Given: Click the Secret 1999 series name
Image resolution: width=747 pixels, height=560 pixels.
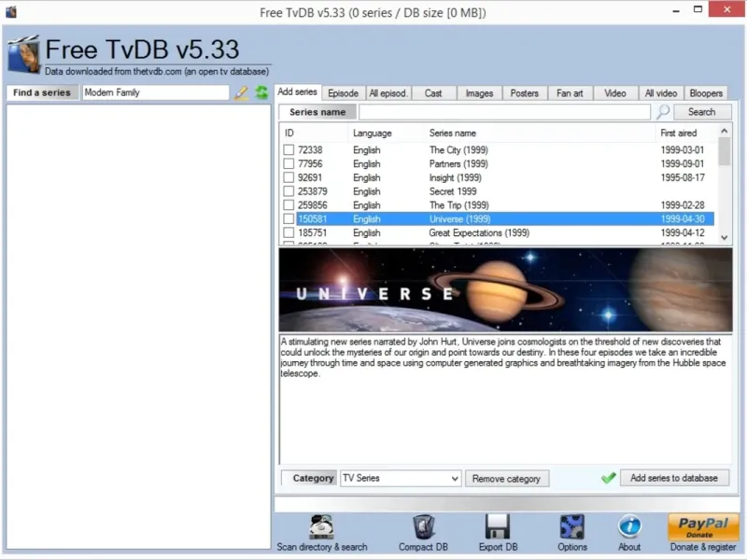Looking at the screenshot, I should (453, 191).
